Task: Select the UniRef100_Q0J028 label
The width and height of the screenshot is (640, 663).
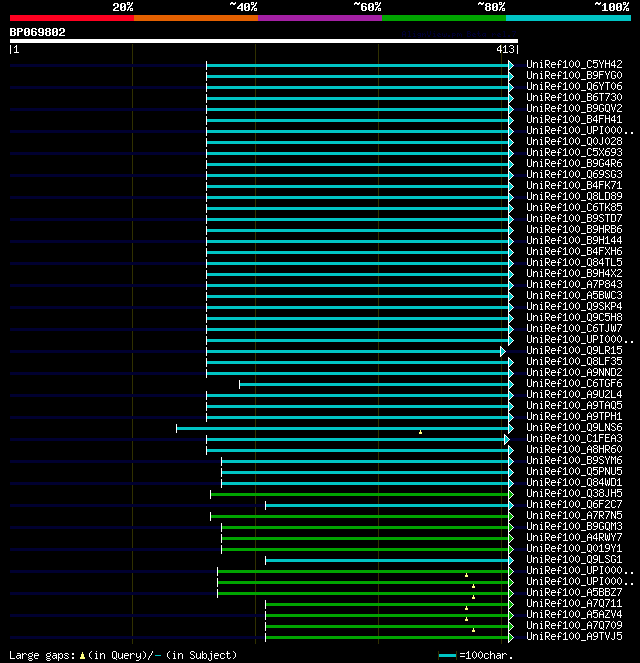Action: pos(574,141)
